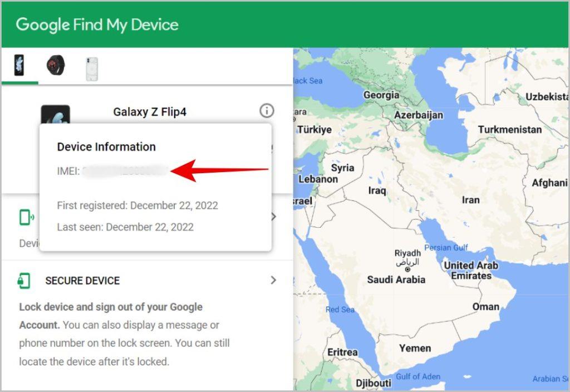Viewport: 570px width, 392px height.
Task: Switch to the smartwatch device tab
Action: click(x=56, y=66)
